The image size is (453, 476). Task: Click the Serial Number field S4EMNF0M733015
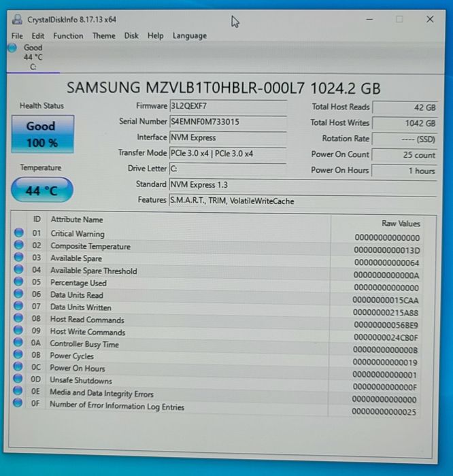click(x=228, y=122)
